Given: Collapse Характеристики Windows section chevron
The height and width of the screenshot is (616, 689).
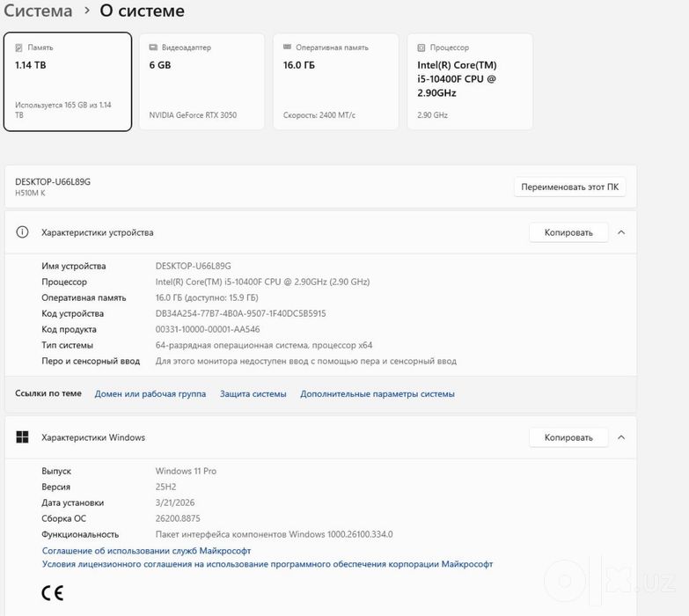Looking at the screenshot, I should [621, 437].
